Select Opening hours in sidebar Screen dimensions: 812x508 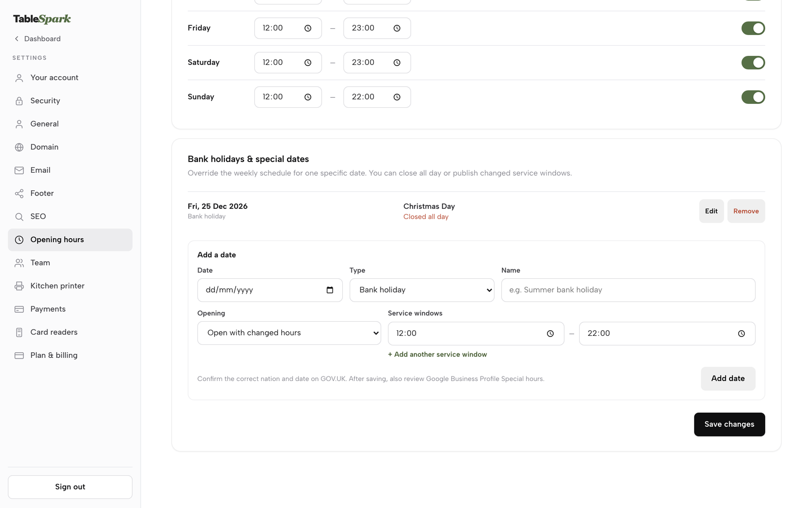70,240
